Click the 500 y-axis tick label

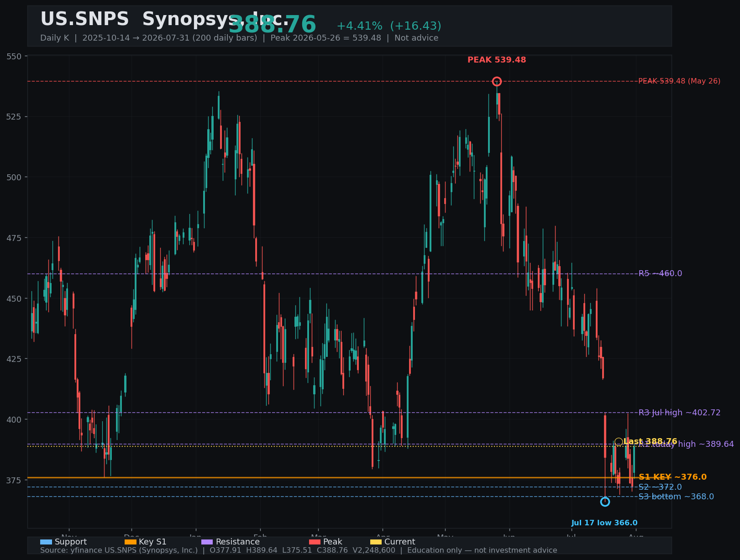coord(14,177)
